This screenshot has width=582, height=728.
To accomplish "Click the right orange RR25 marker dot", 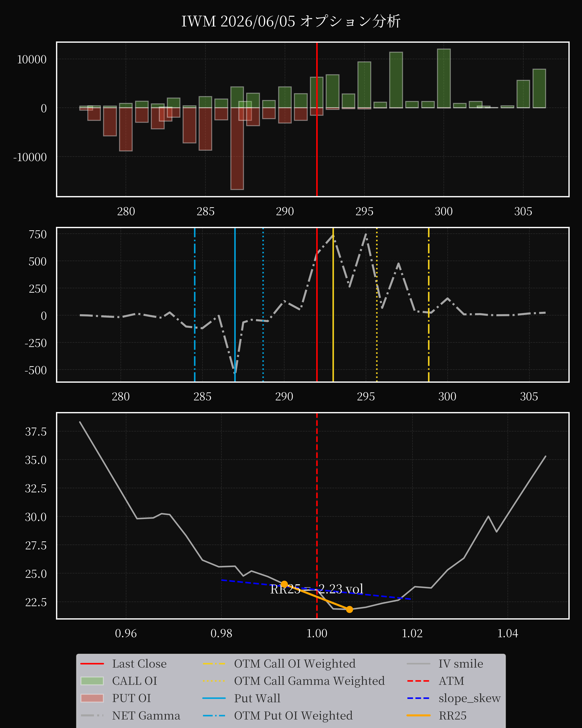I will point(349,609).
